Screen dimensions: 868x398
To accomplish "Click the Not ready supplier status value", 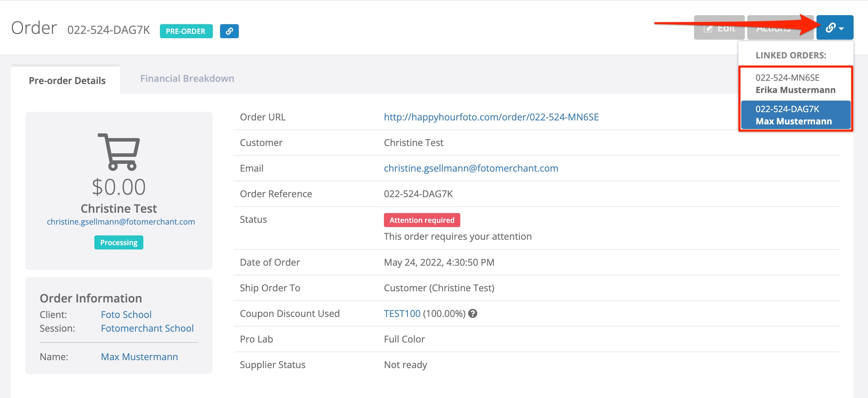I will [x=405, y=365].
